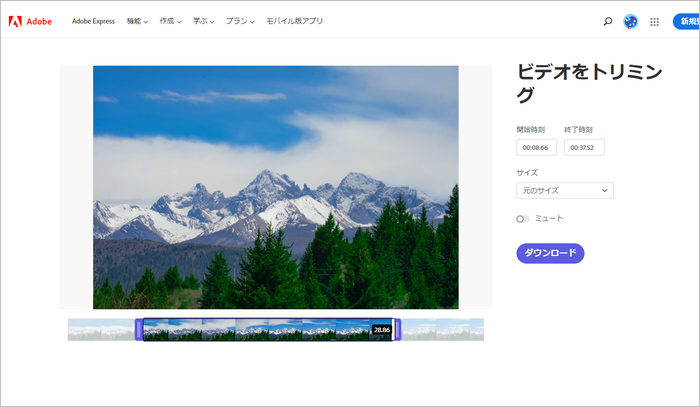Toggle the ミュート switch

click(523, 218)
